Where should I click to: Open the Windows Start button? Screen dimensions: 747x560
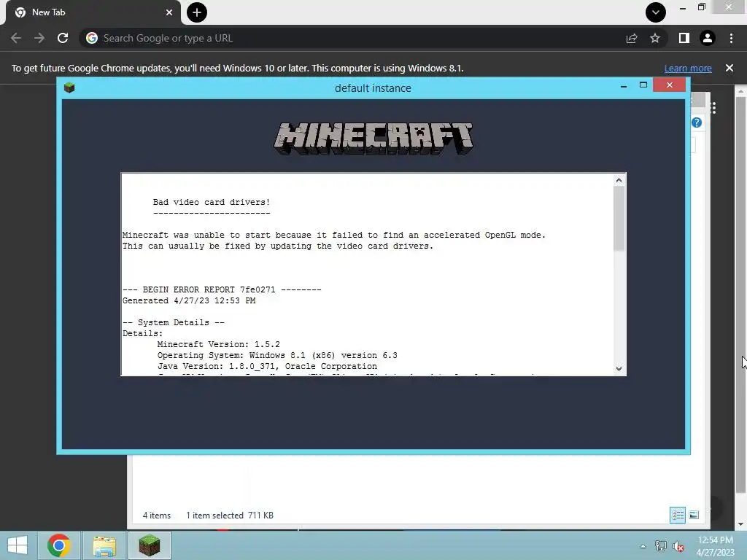coord(18,545)
